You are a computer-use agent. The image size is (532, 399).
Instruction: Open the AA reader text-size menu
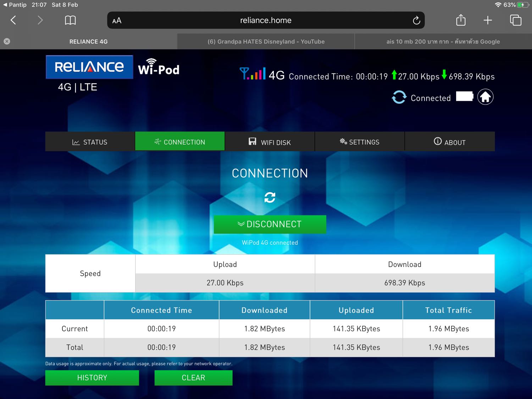(117, 21)
